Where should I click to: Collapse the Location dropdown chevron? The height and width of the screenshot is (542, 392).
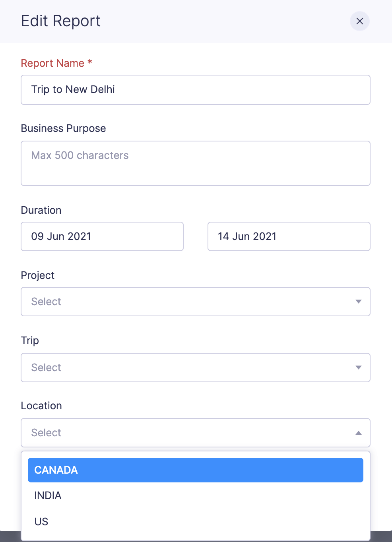click(358, 433)
